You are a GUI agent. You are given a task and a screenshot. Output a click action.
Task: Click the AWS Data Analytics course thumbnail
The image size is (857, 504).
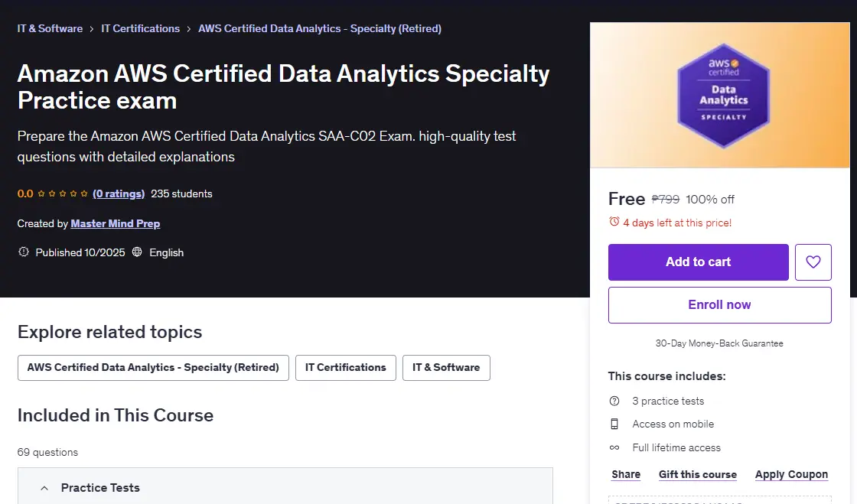point(720,95)
